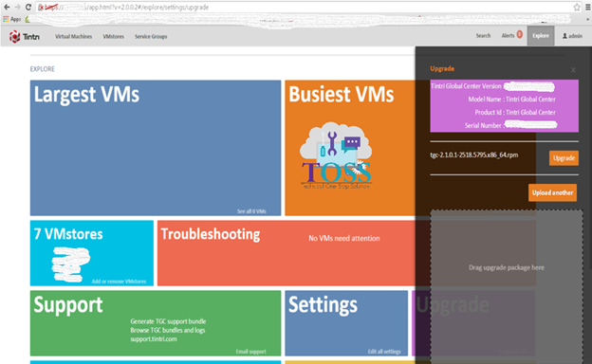The image size is (592, 364).
Task: Click Browse TGC bundles and logs
Action: (168, 330)
